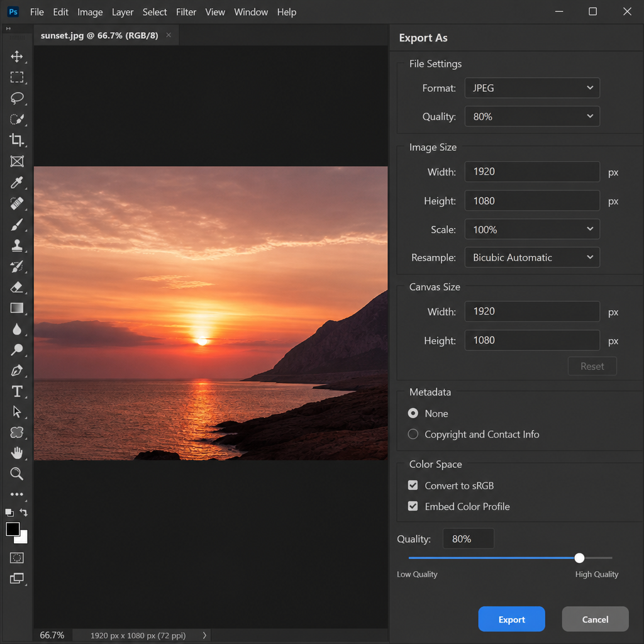
Task: Click the quality slider handle
Action: [x=579, y=558]
